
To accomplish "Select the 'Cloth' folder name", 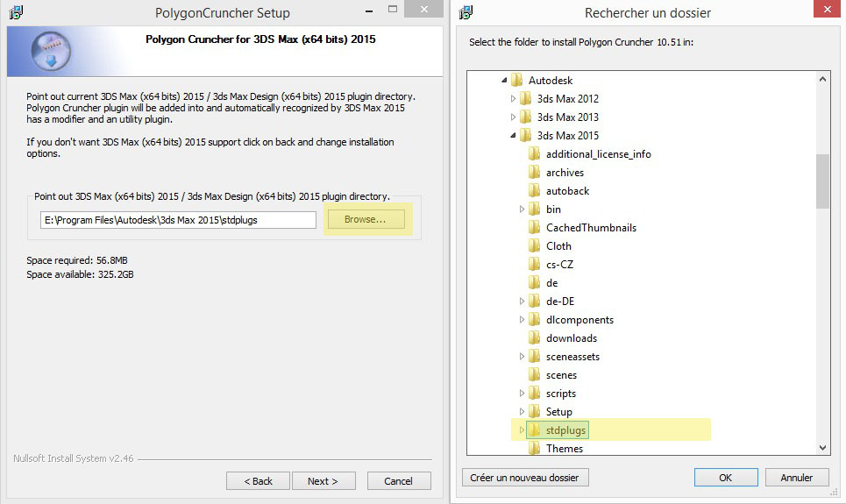I will pos(558,246).
